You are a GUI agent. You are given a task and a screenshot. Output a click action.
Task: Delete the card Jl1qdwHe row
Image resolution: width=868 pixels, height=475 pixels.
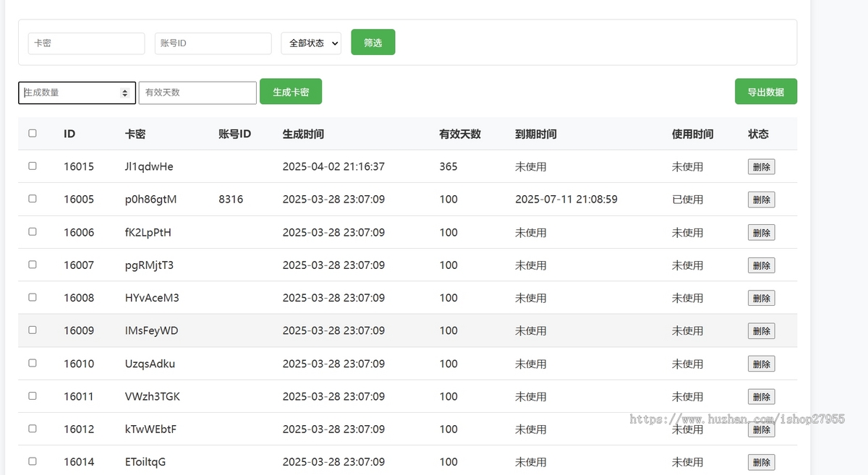coord(761,167)
